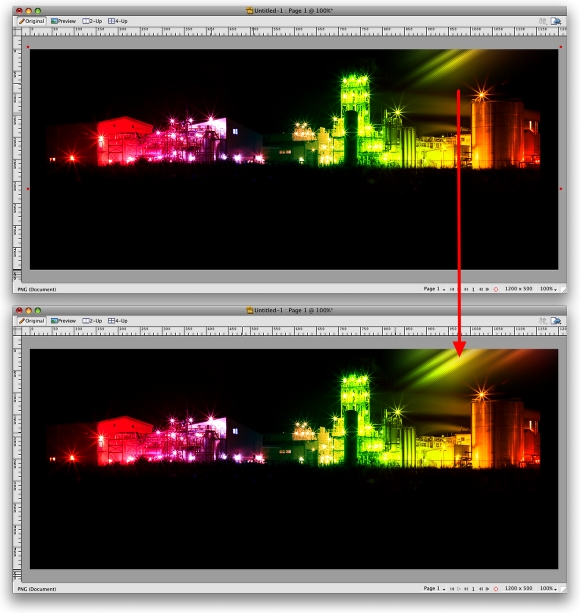Screen dimensions: 580x613
Task: Step to next frame in bottom window
Action: click(487, 589)
